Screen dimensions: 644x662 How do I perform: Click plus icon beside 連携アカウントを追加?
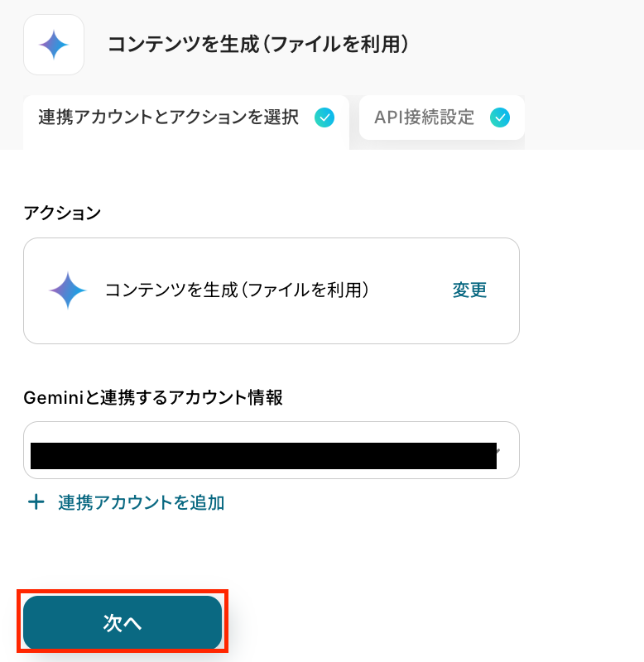pos(36,502)
